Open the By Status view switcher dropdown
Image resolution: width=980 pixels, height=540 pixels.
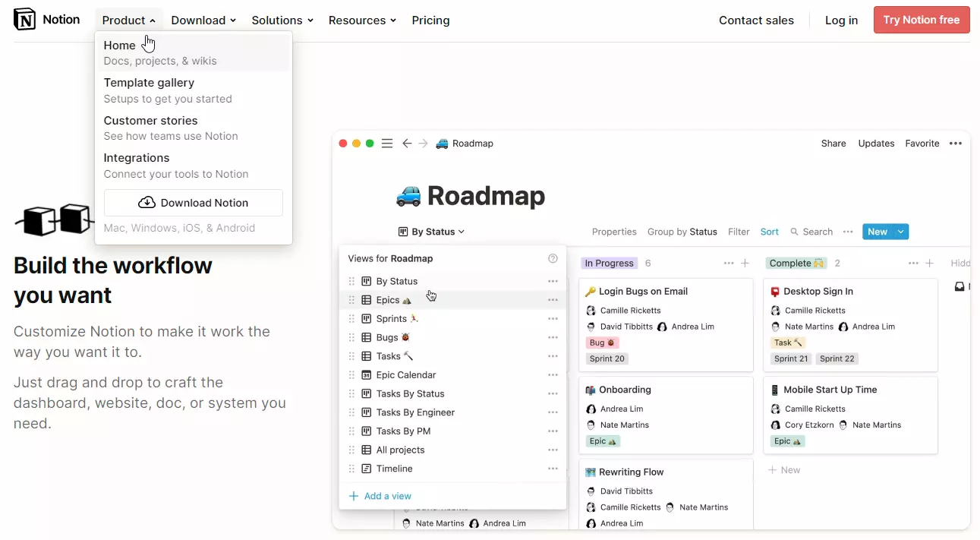(431, 232)
